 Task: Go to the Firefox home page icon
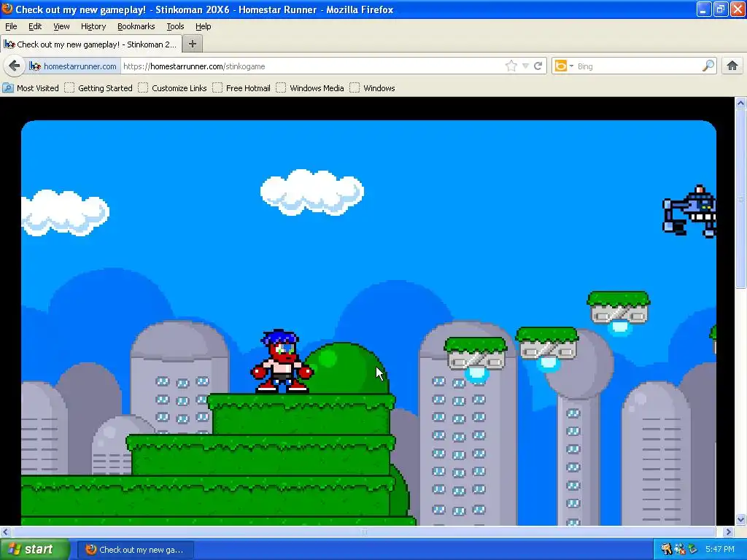732,66
